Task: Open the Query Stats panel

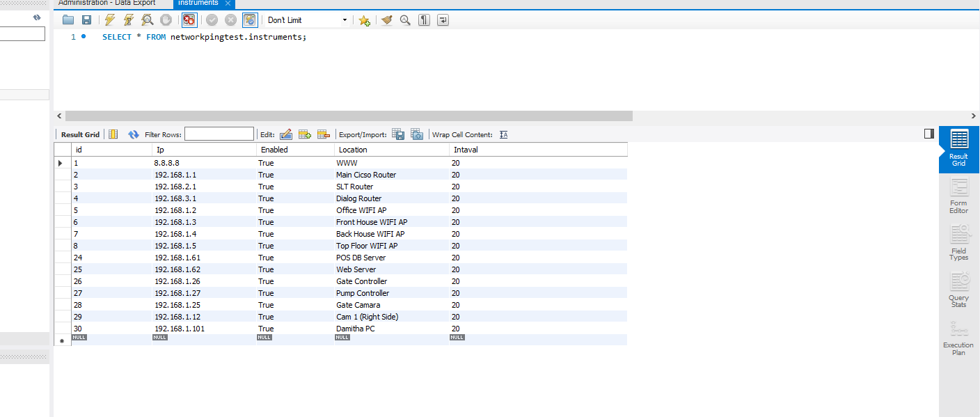Action: click(x=958, y=290)
